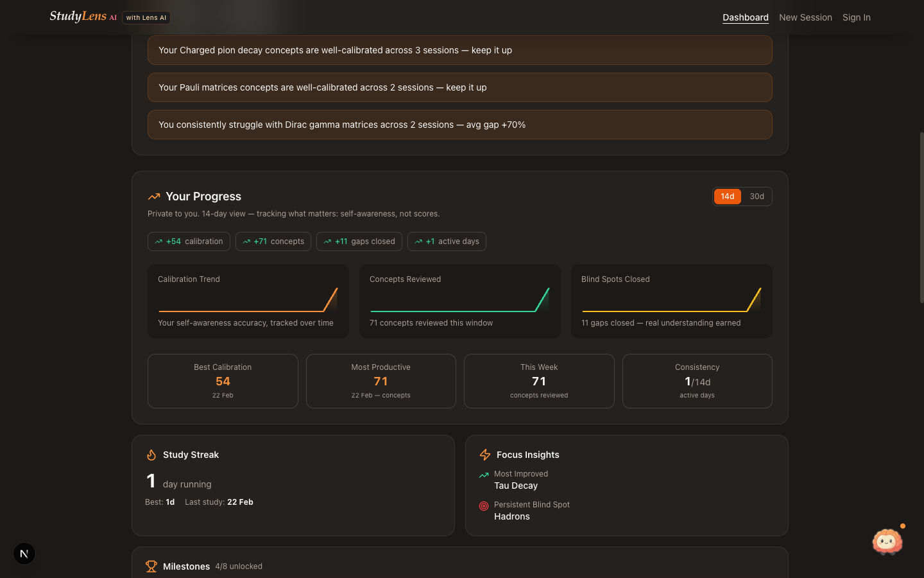Click the Milestones trophy icon
The height and width of the screenshot is (578, 924).
pyautogui.click(x=151, y=566)
